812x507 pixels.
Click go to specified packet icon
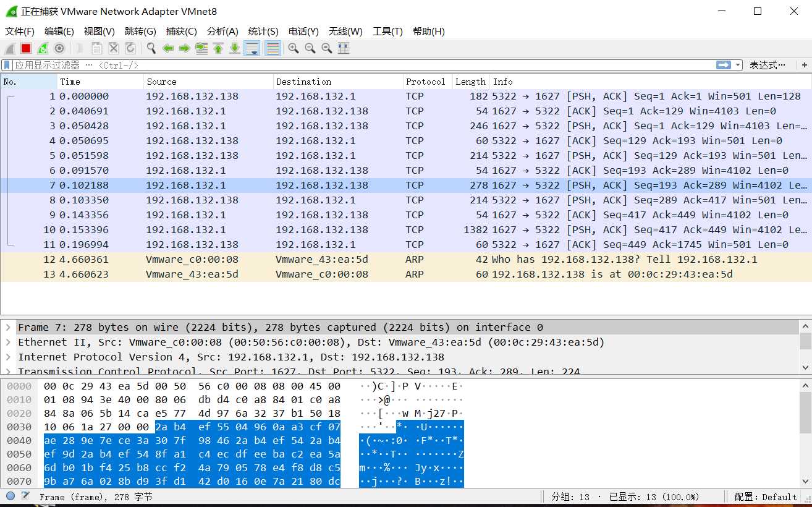[201, 48]
